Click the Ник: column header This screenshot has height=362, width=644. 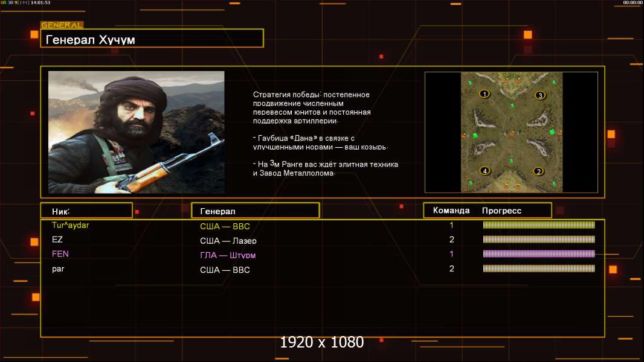[x=86, y=211]
